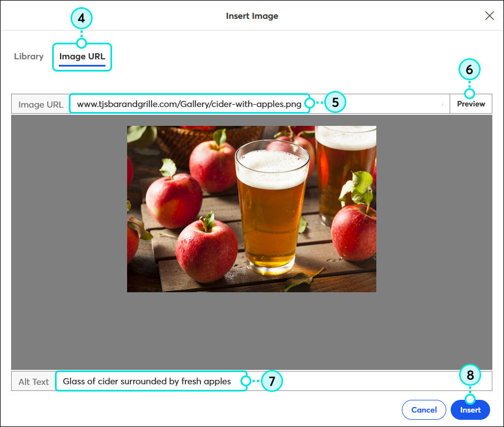Click the circled 5 annotation

point(335,102)
